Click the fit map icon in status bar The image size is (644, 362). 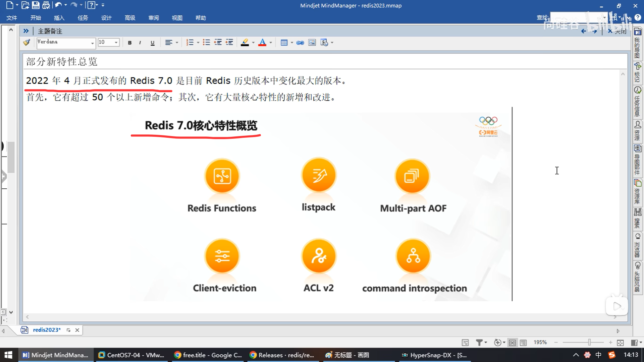620,343
